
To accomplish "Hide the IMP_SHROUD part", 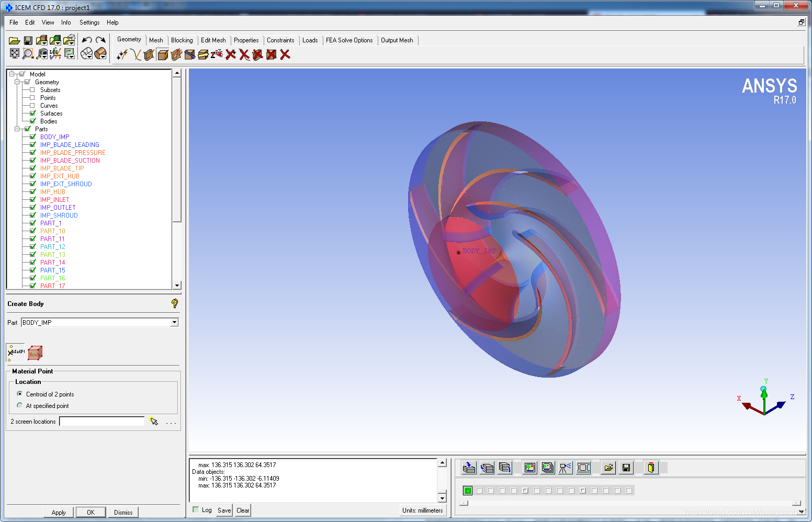I will click(x=32, y=215).
